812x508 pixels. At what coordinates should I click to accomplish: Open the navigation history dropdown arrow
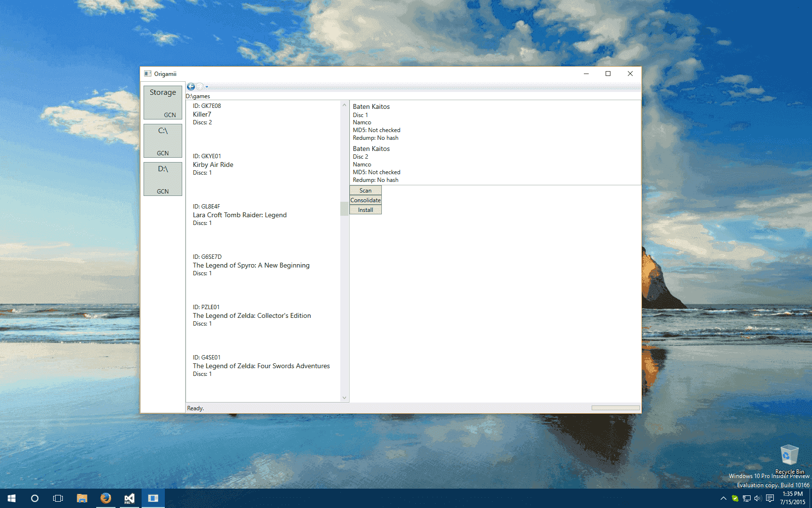point(207,87)
